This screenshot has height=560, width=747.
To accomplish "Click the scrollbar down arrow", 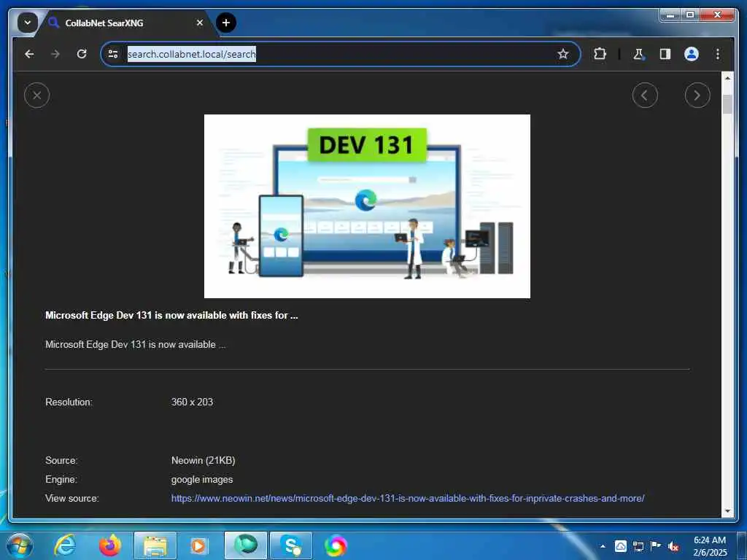I will click(x=727, y=511).
